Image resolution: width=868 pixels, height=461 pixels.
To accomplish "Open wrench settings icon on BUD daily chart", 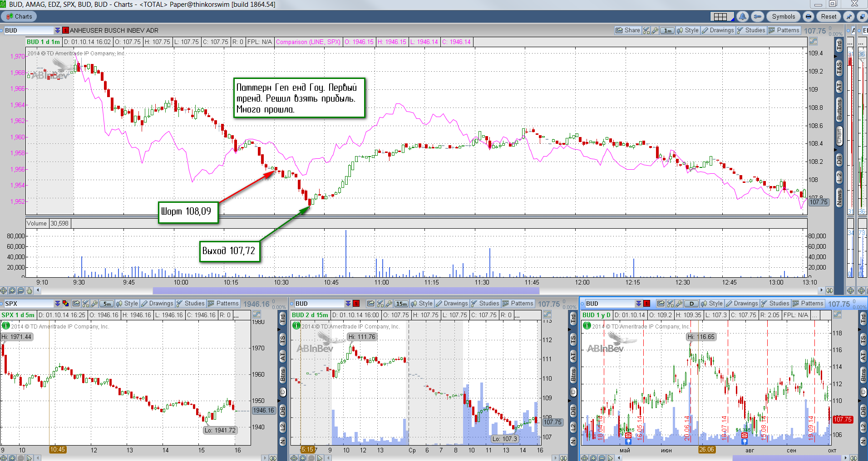I will (x=679, y=304).
